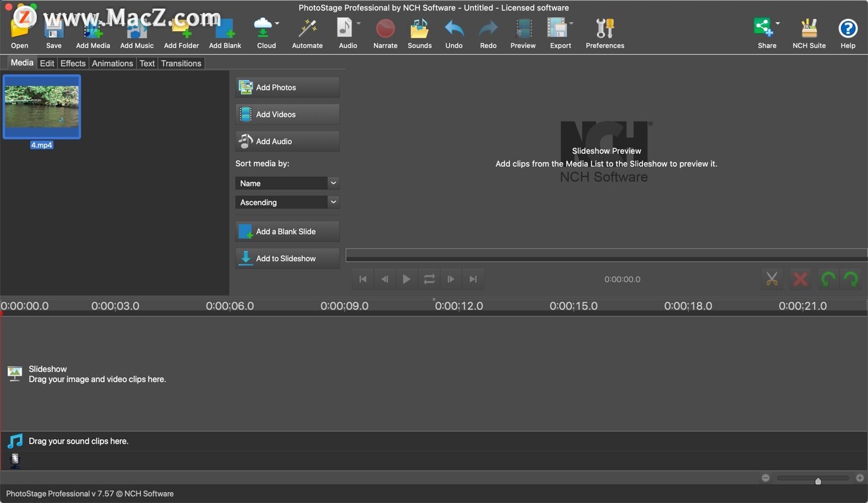
Task: Switch to the Edit tab
Action: [47, 63]
